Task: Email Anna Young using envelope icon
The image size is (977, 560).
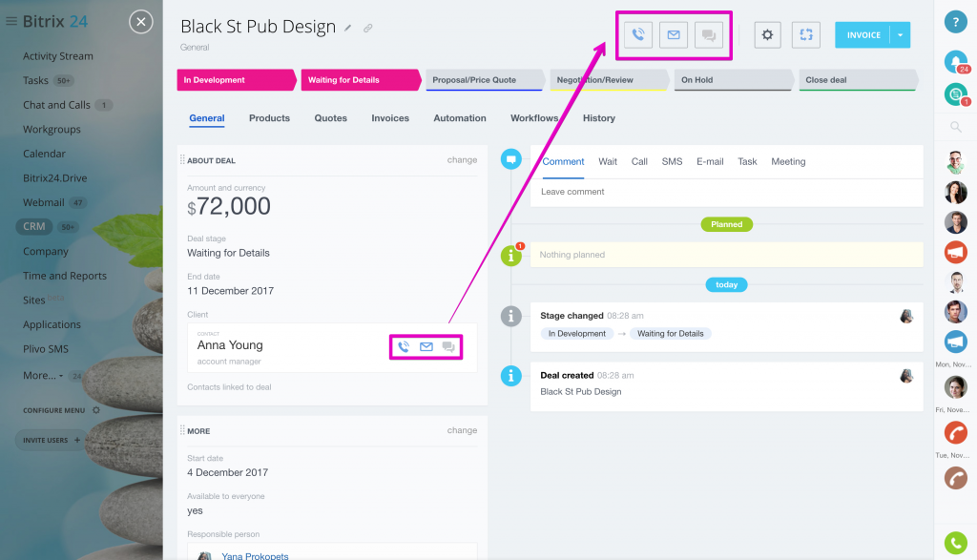Action: coord(426,347)
